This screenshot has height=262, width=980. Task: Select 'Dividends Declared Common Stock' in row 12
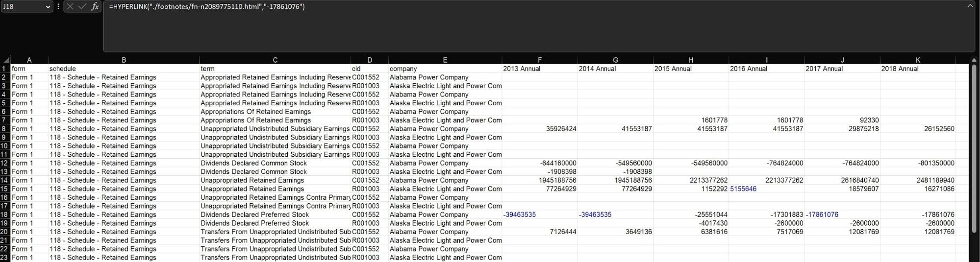[x=275, y=163]
